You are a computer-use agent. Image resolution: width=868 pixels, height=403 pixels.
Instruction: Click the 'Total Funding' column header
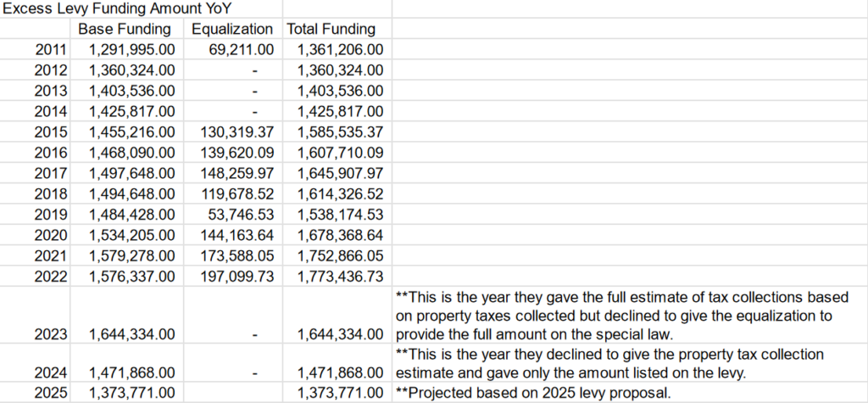point(331,29)
